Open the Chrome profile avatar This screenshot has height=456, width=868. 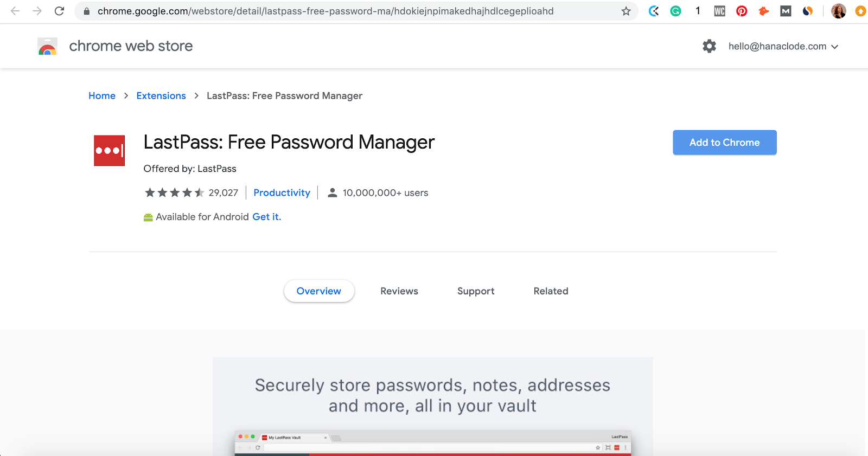839,11
